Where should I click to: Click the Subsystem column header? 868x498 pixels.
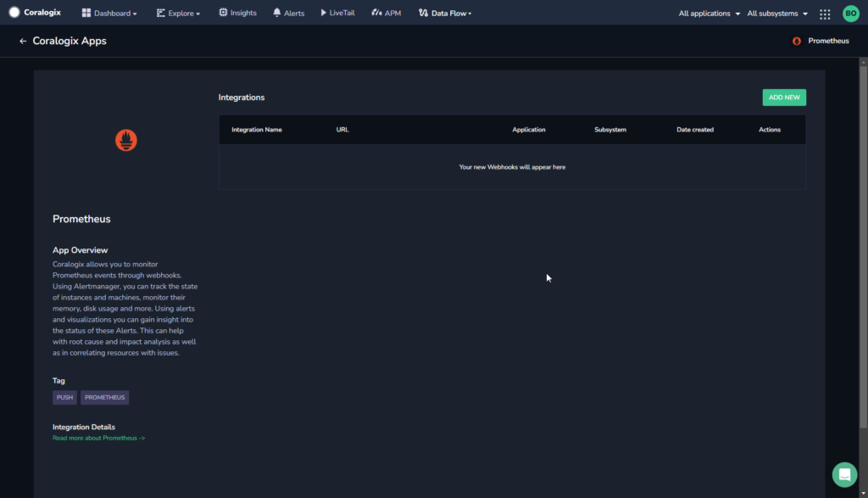pyautogui.click(x=610, y=130)
